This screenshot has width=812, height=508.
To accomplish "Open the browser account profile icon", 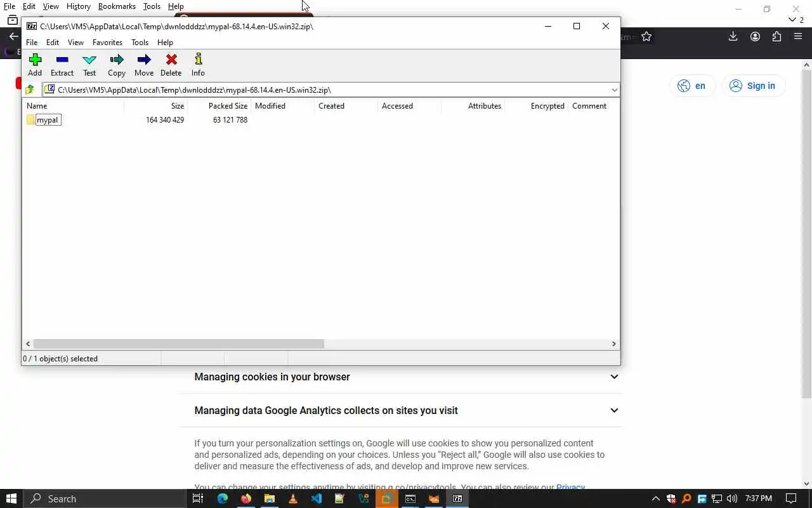I will point(755,37).
